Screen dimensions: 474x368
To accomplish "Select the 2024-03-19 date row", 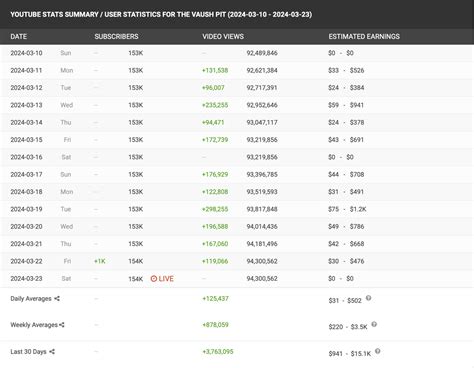I will (x=237, y=209).
